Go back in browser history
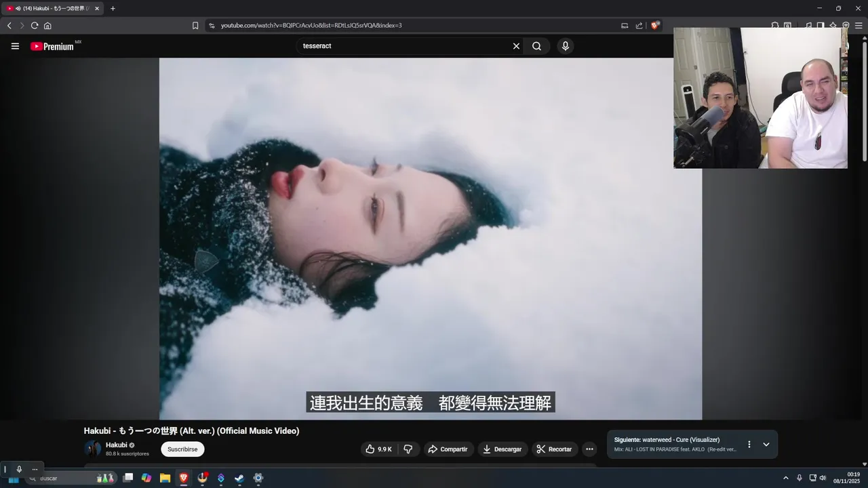Image resolution: width=868 pixels, height=488 pixels. click(9, 26)
